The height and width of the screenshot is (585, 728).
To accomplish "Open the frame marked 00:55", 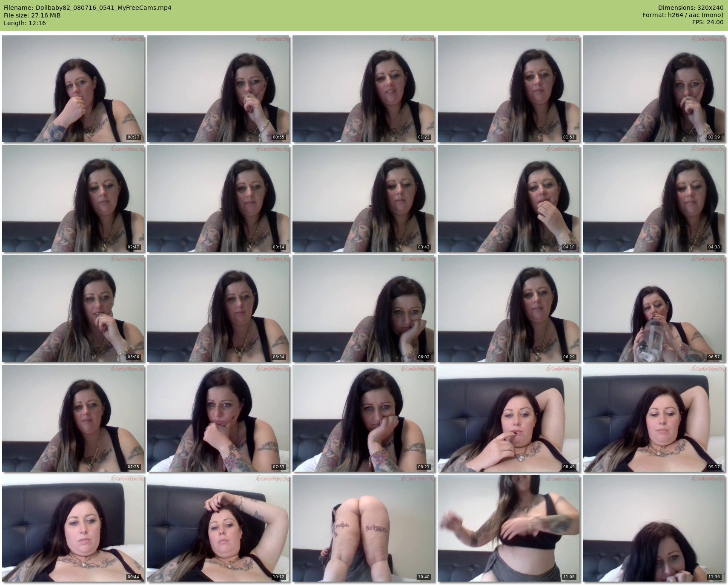I will pyautogui.click(x=218, y=89).
